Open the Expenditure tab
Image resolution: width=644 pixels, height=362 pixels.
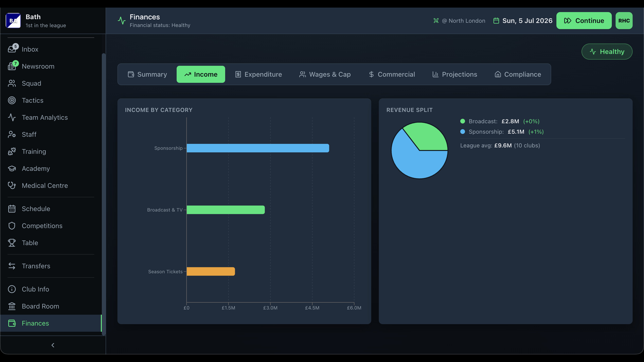259,74
